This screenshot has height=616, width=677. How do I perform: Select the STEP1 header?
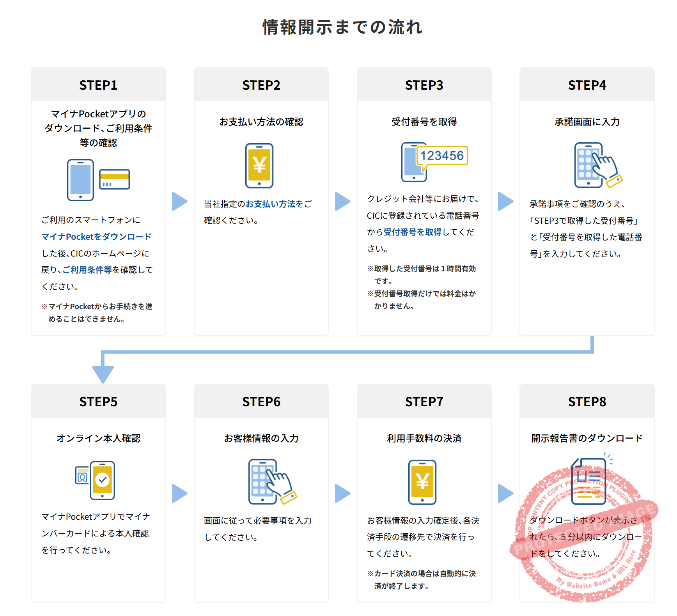pyautogui.click(x=98, y=84)
